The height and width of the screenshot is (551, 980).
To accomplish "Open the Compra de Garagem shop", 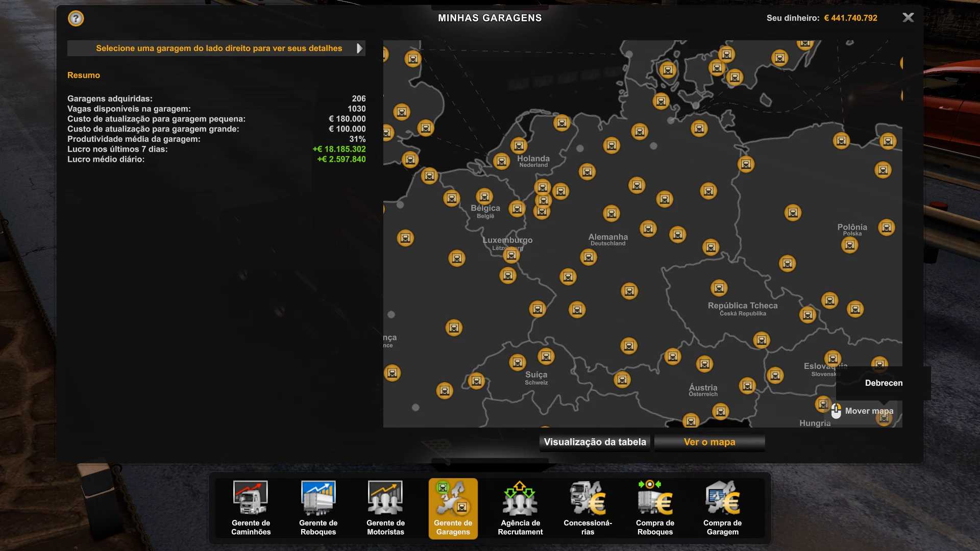I will click(722, 508).
